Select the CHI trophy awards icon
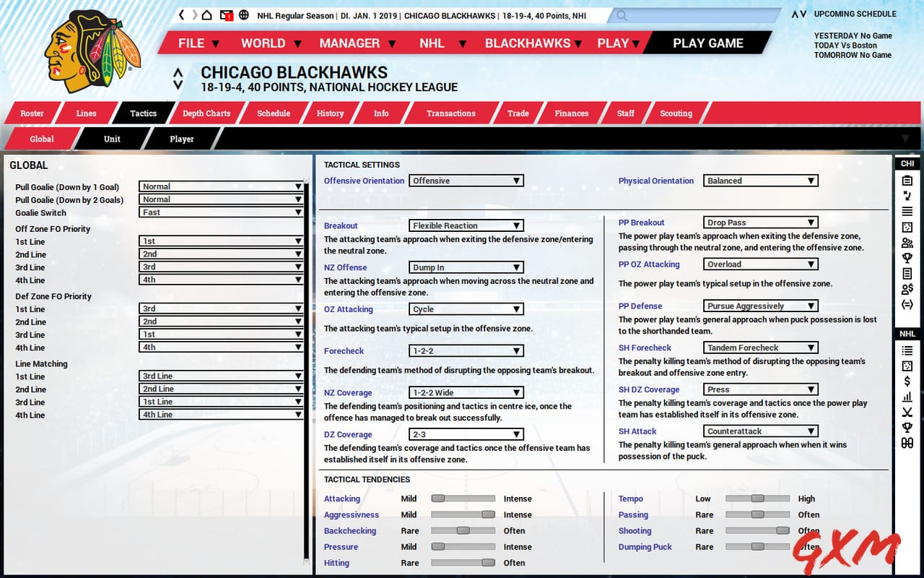This screenshot has height=578, width=924. click(x=907, y=258)
